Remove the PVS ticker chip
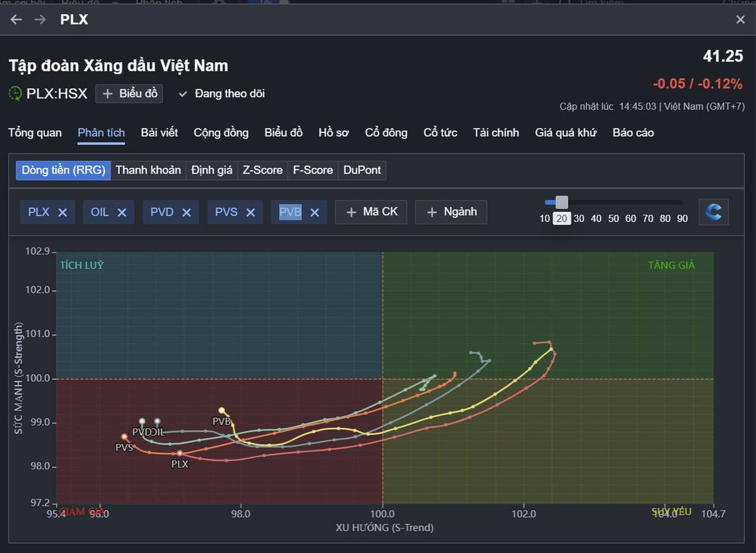Screen dimensions: 756x553 tap(251, 213)
